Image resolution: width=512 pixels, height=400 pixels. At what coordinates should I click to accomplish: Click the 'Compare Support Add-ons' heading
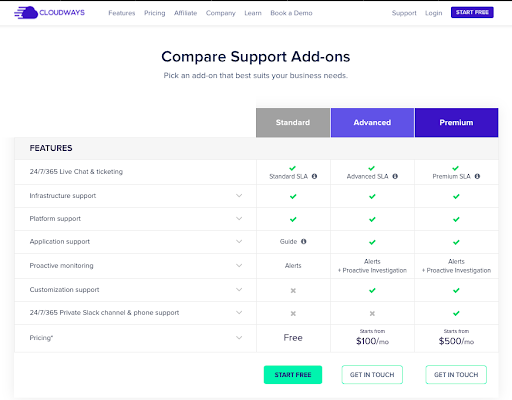256,57
